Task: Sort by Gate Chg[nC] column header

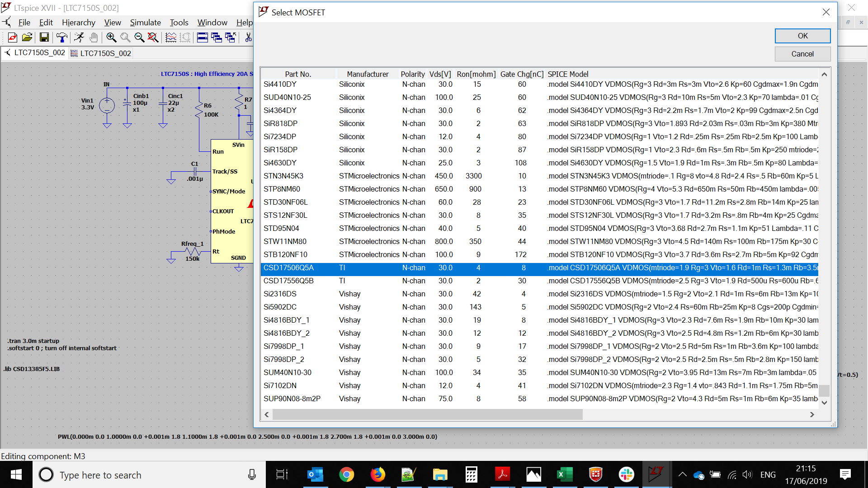Action: pyautogui.click(x=522, y=74)
